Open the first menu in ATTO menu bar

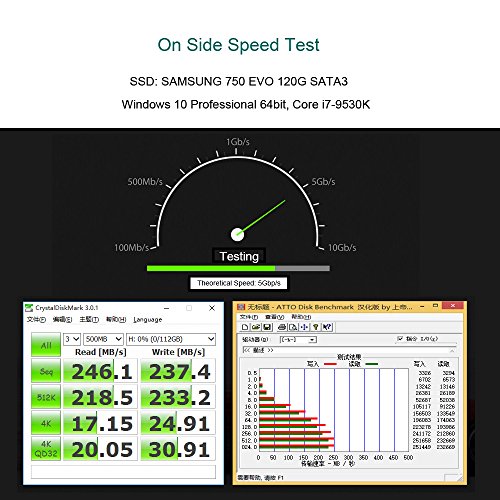[249, 317]
